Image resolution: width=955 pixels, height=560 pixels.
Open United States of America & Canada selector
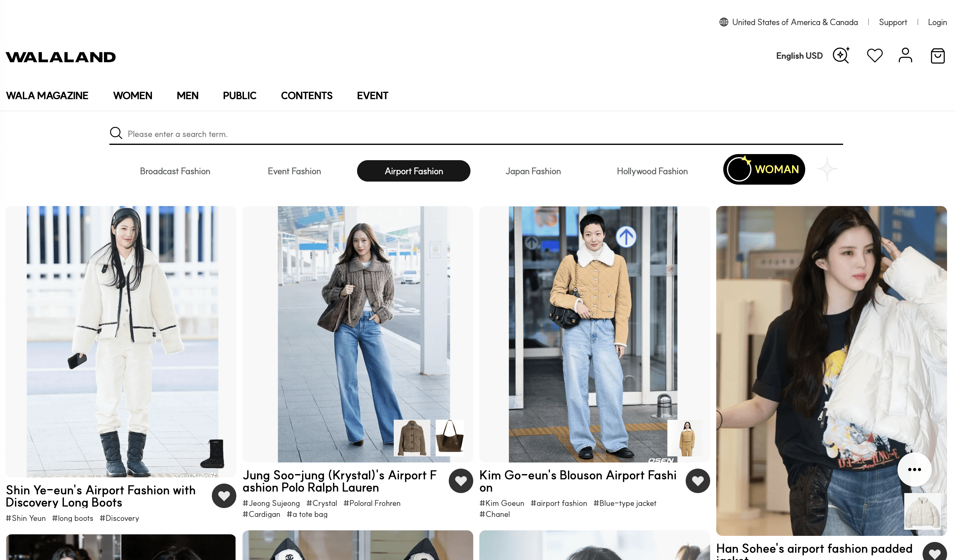pyautogui.click(x=795, y=22)
